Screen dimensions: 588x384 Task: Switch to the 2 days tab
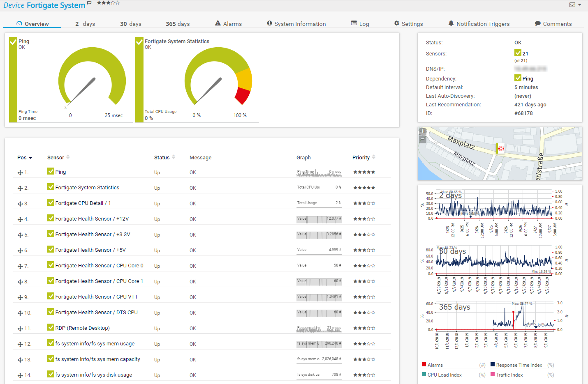tap(85, 24)
